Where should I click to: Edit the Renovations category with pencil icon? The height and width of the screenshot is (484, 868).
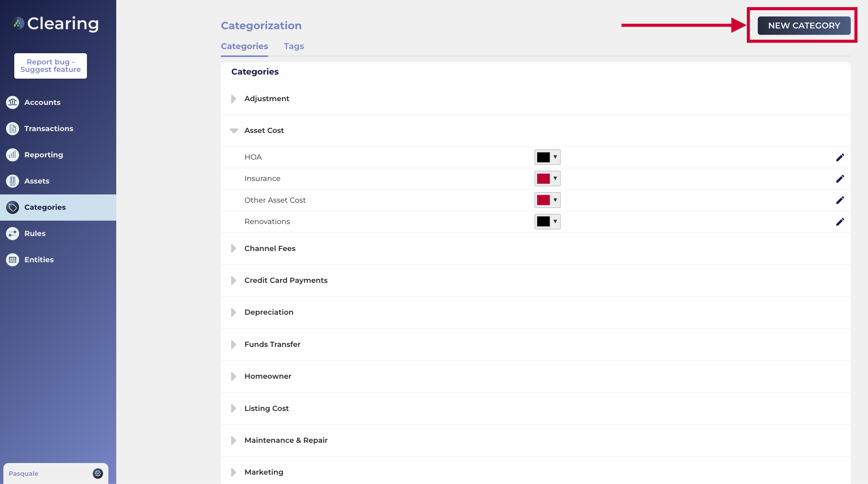pos(840,222)
